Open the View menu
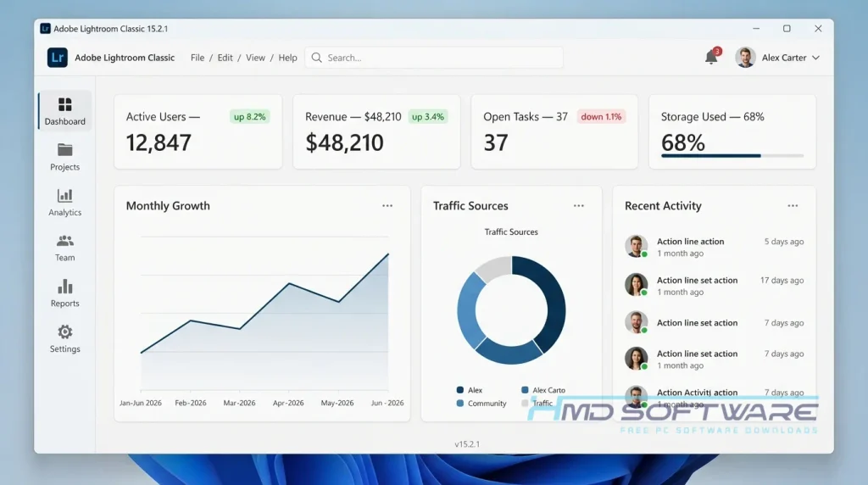This screenshot has height=485, width=868. 255,58
